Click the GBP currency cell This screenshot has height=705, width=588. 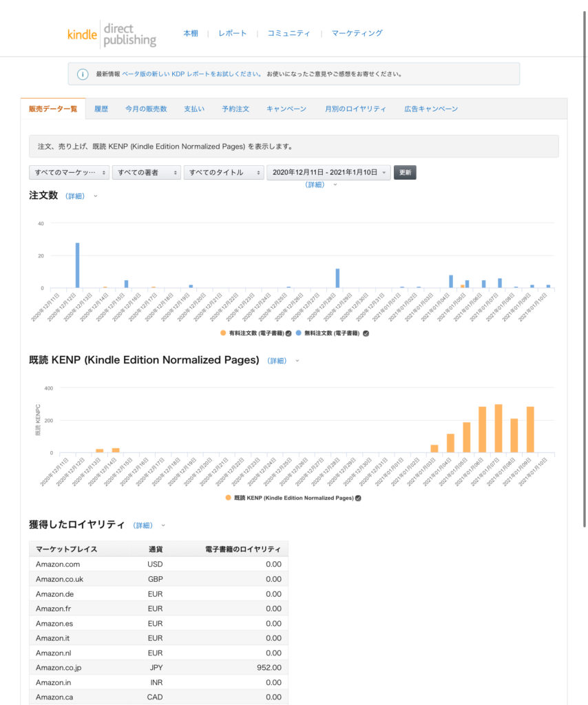[x=156, y=579]
